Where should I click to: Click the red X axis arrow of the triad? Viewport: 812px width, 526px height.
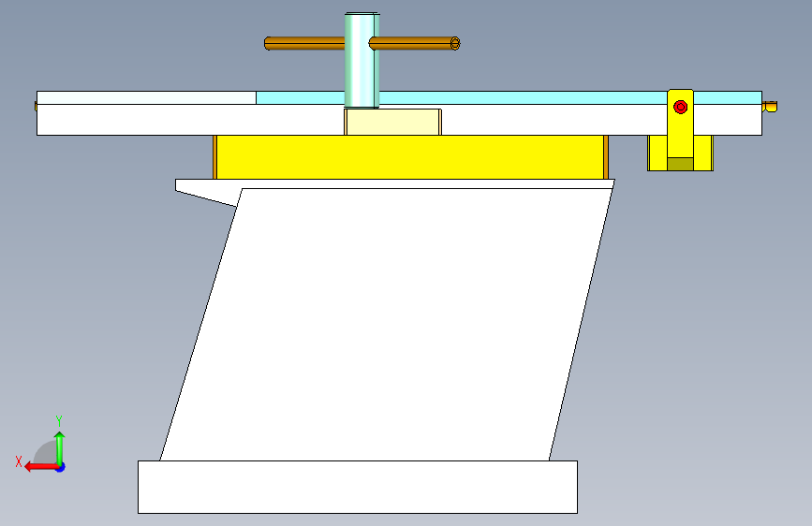click(x=40, y=467)
